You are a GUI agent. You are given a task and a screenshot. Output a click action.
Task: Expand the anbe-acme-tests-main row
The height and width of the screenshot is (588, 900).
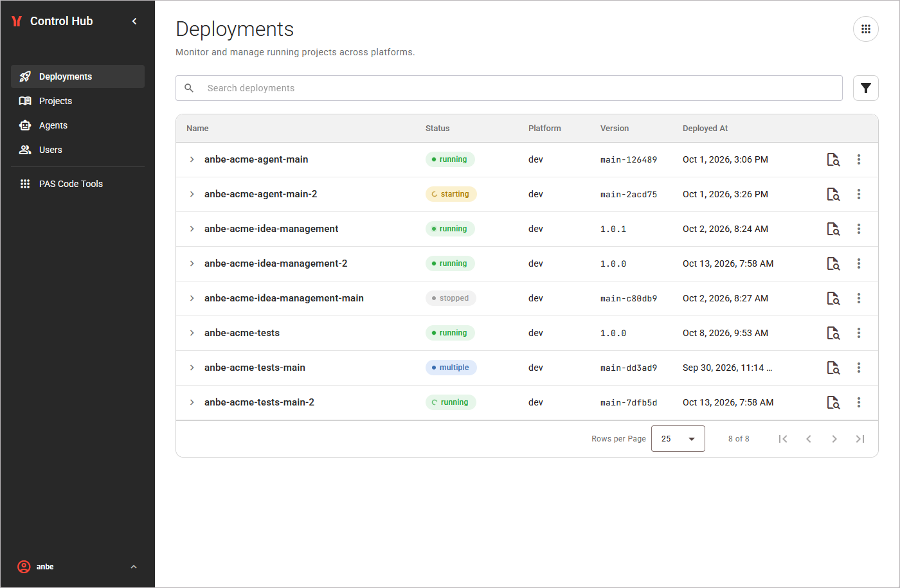pyautogui.click(x=192, y=368)
